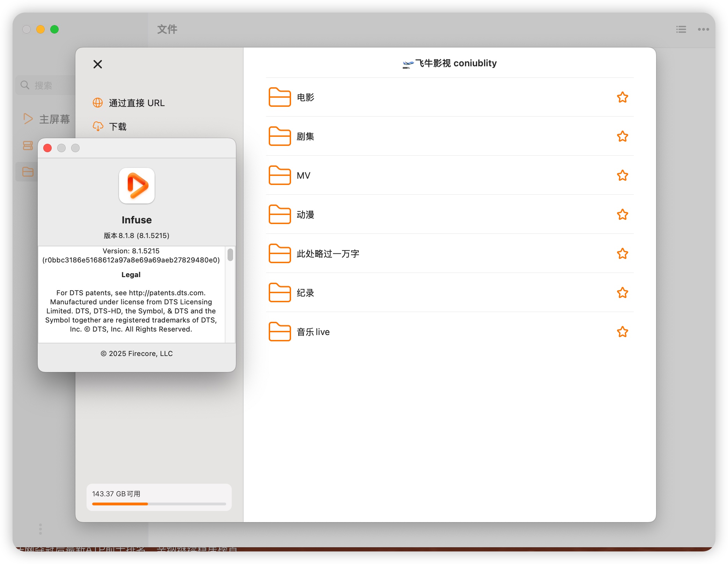Toggle the star for the 动漫 folder

[x=622, y=215]
